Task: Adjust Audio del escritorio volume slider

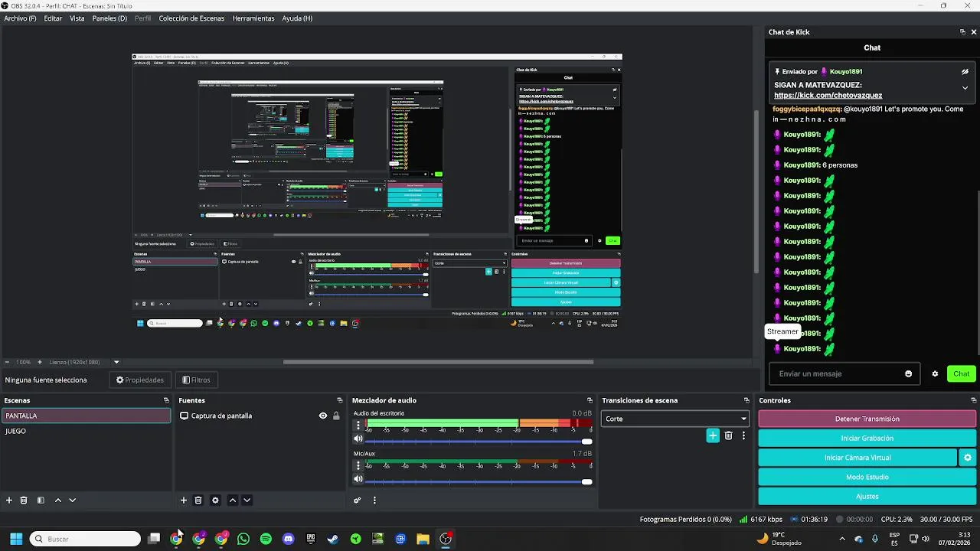Action: coord(479,441)
